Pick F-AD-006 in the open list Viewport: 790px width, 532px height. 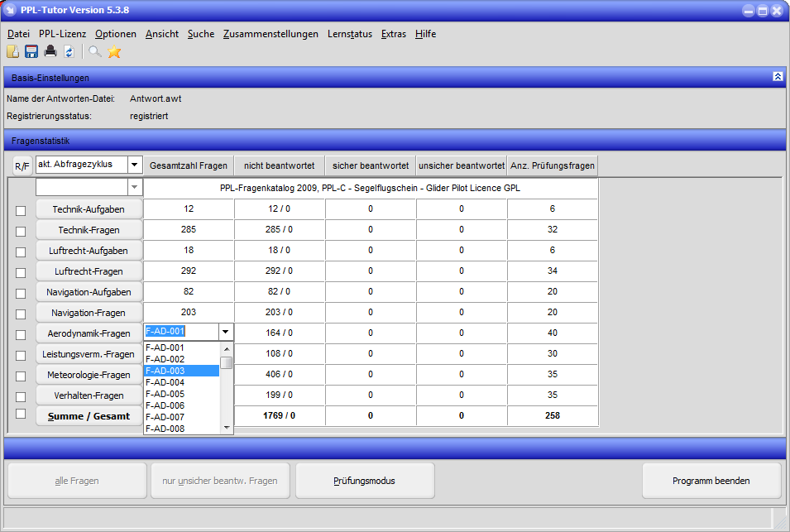coord(182,405)
